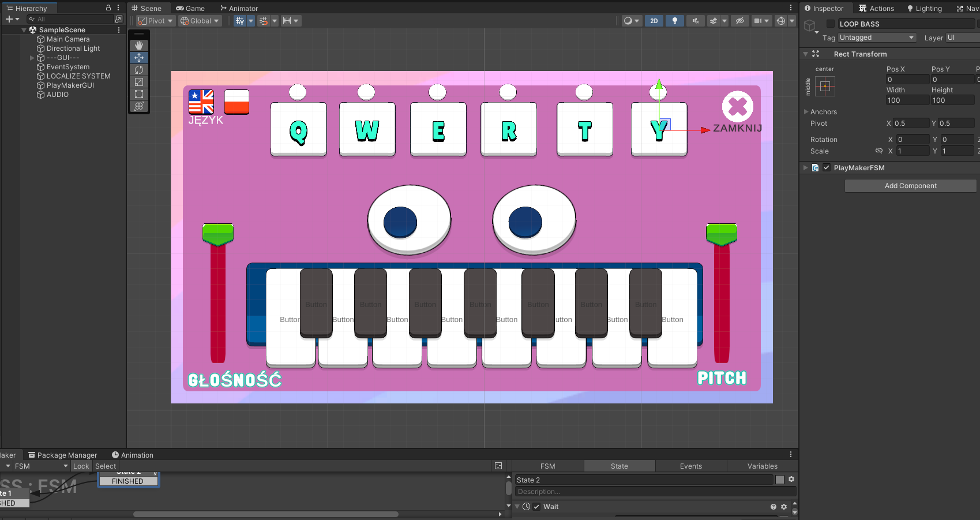Click the anchor presets center-middle icon
The width and height of the screenshot is (980, 520).
[x=825, y=87]
